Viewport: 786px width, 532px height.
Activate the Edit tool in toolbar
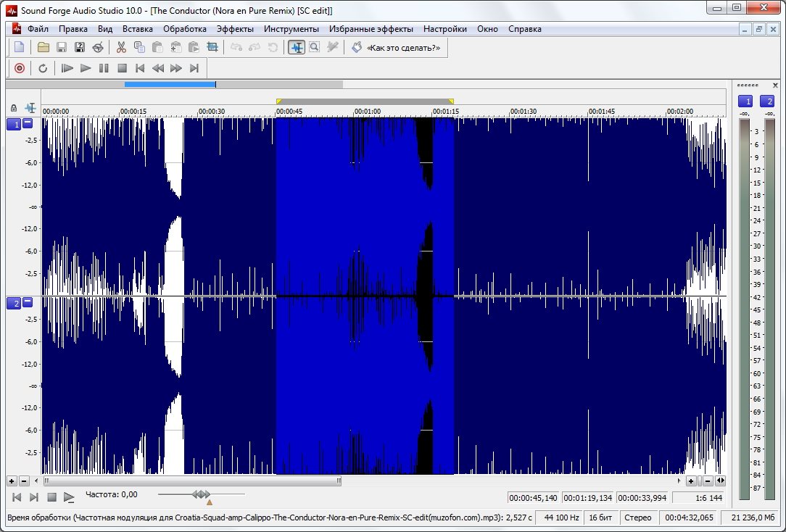(297, 47)
